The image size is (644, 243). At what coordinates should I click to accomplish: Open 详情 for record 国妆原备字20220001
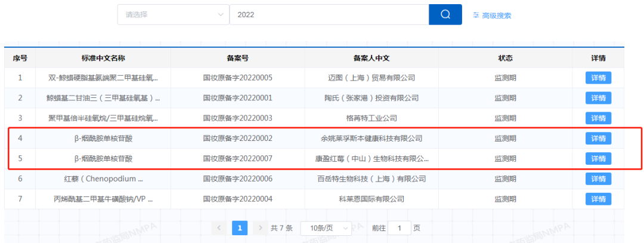pyautogui.click(x=598, y=98)
